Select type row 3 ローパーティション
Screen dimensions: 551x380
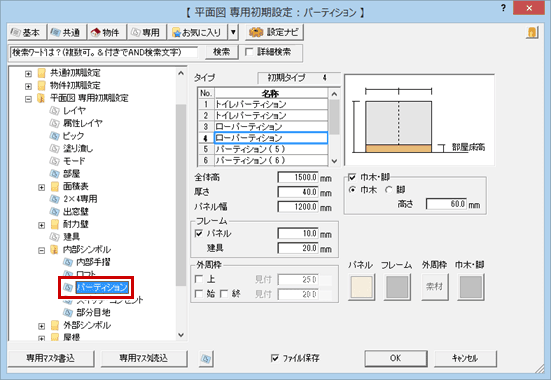tap(271, 127)
